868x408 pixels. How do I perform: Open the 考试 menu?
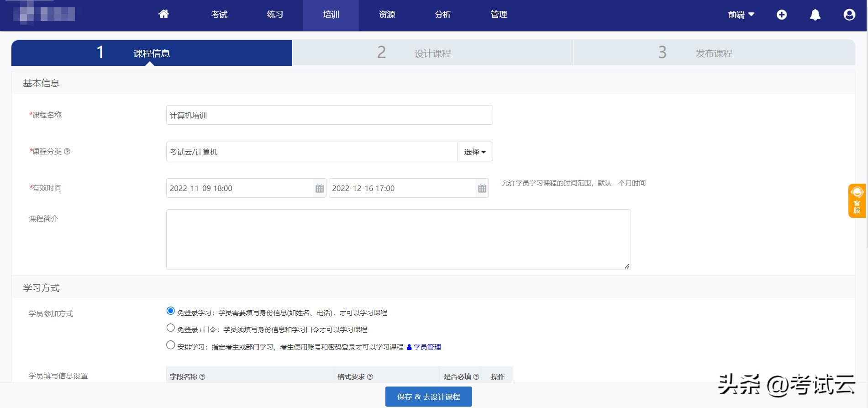pos(219,15)
